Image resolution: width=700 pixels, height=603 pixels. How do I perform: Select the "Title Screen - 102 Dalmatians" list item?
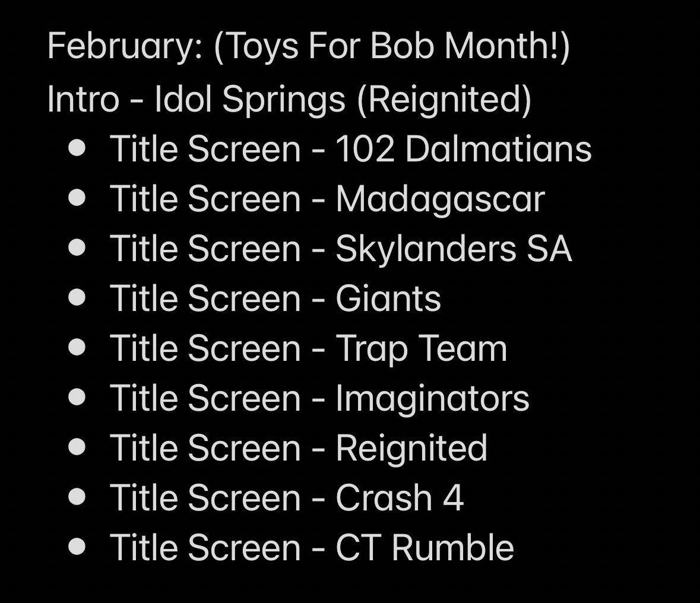[x=350, y=148]
